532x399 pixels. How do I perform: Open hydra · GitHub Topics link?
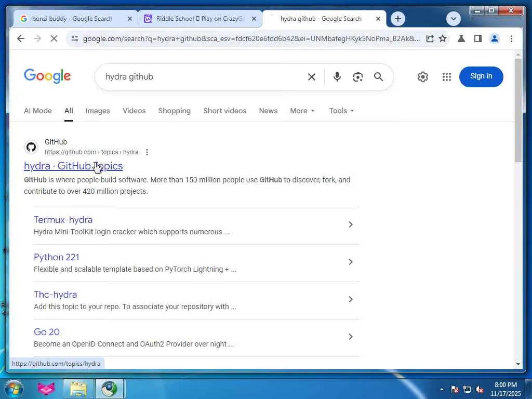pos(73,166)
